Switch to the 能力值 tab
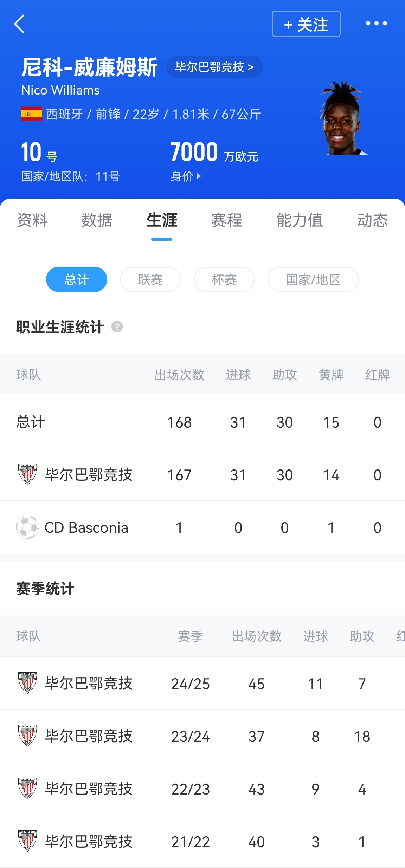The height and width of the screenshot is (868, 405). coord(300,220)
